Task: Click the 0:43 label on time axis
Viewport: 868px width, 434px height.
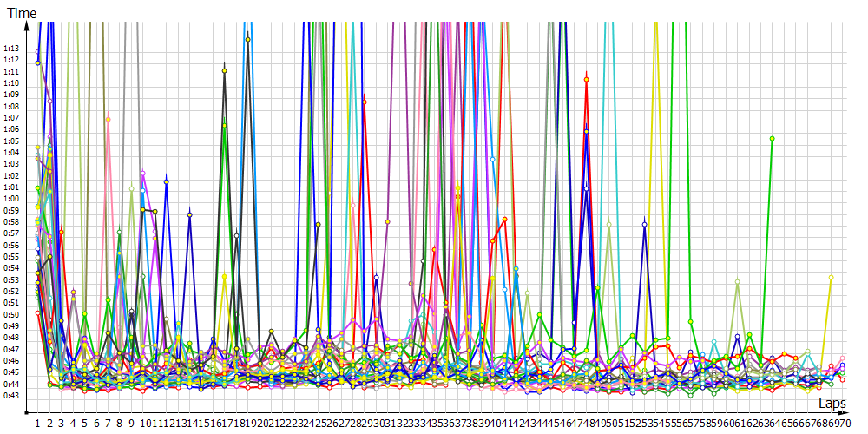Action: (x=11, y=396)
